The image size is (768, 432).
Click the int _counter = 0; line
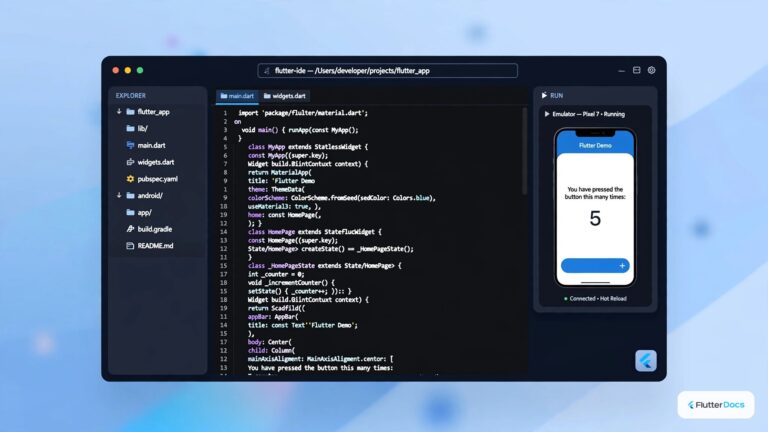pos(276,274)
